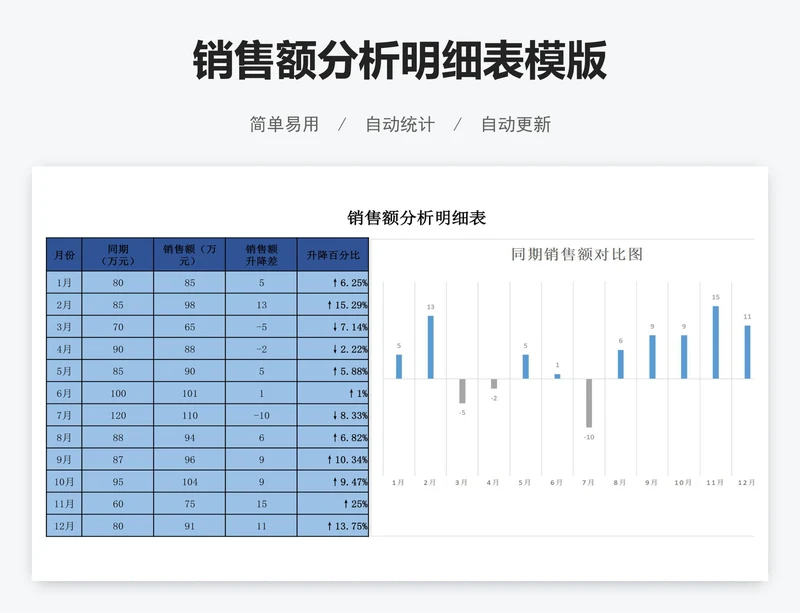Select the 3月 gray bar labeled -5
The height and width of the screenshot is (613, 800).
pyautogui.click(x=462, y=390)
